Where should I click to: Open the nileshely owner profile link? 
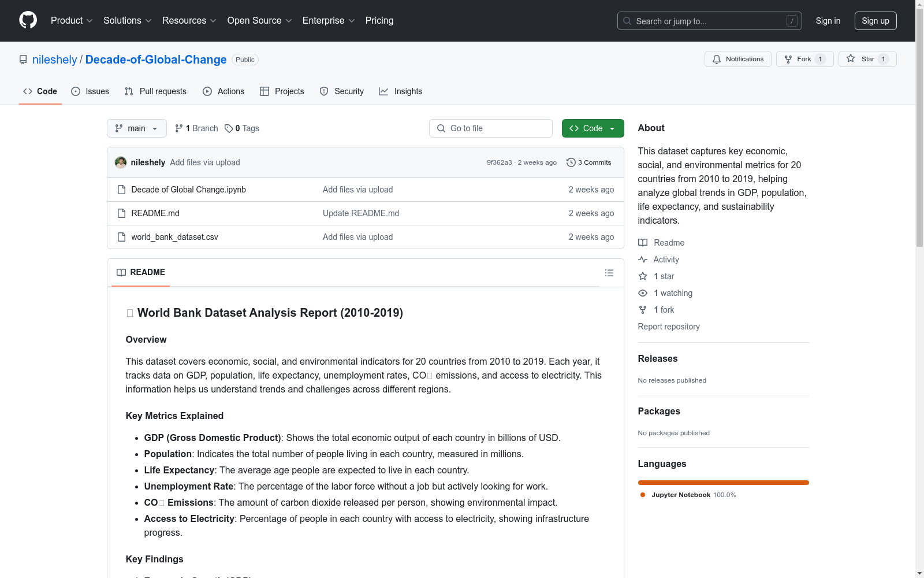(55, 60)
